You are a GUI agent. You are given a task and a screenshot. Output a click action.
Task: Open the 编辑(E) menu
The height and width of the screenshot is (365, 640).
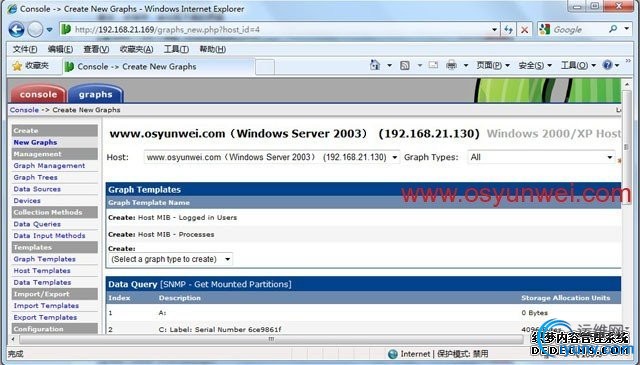coord(60,49)
